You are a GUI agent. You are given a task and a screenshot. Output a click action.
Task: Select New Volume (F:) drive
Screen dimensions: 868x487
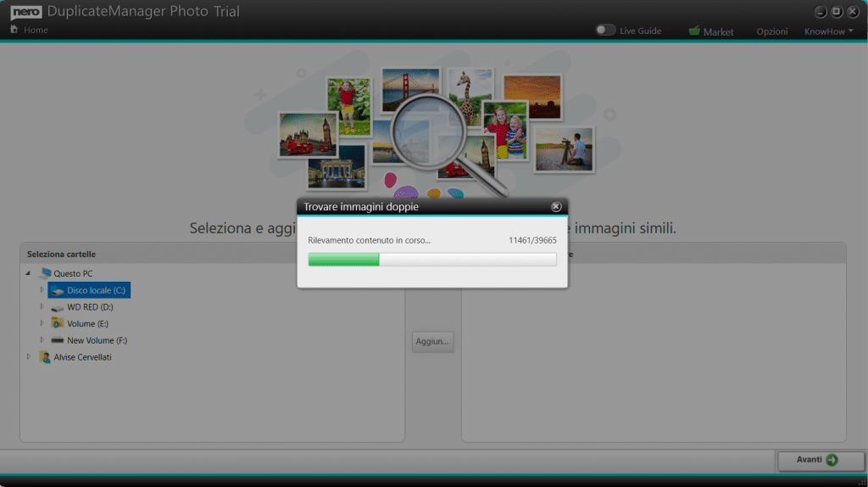tap(97, 340)
